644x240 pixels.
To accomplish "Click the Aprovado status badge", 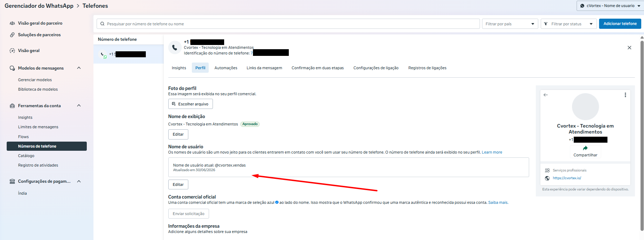I will coord(250,124).
